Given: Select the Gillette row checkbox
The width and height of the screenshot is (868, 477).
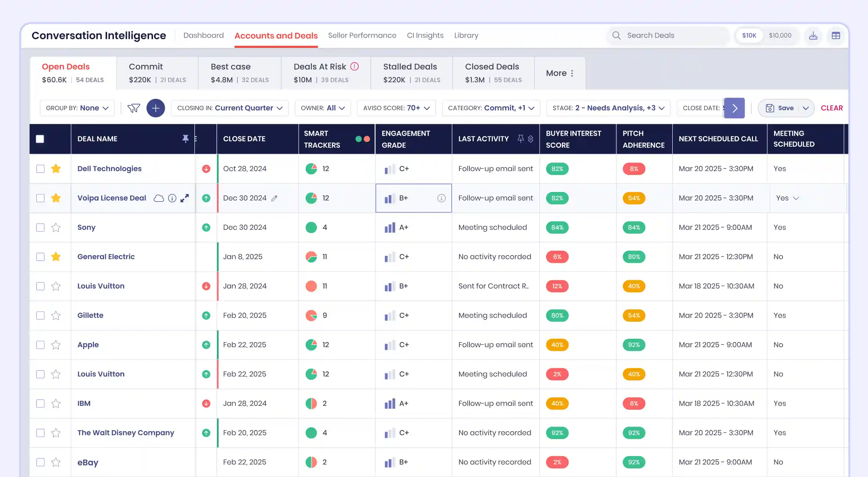Looking at the screenshot, I should coord(40,316).
